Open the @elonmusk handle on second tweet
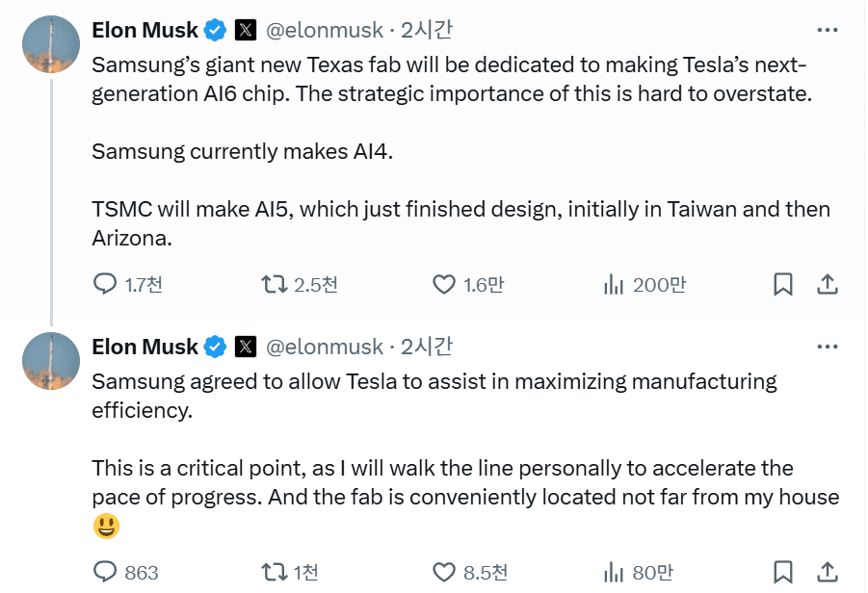The height and width of the screenshot is (593, 868). (x=324, y=347)
